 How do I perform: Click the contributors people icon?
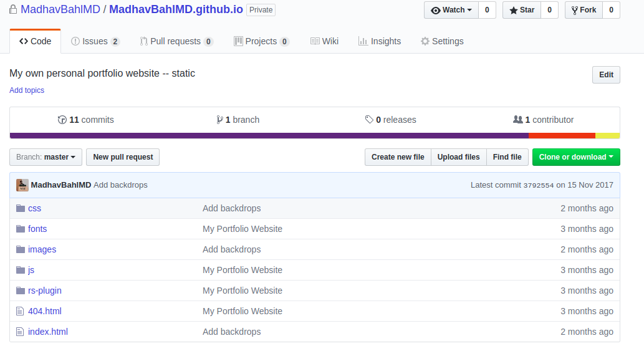click(x=517, y=120)
